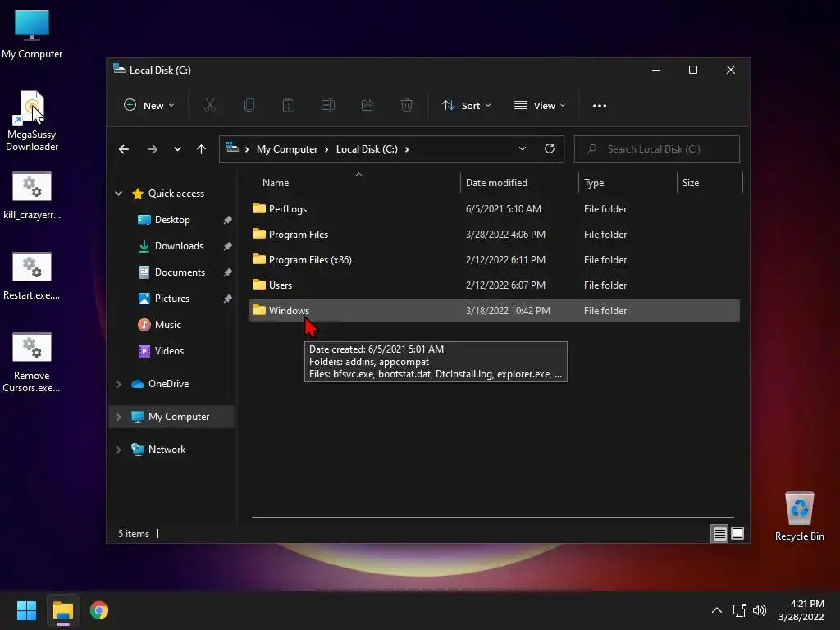This screenshot has width=840, height=630.
Task: Open the See more three-dots menu
Action: coord(600,106)
